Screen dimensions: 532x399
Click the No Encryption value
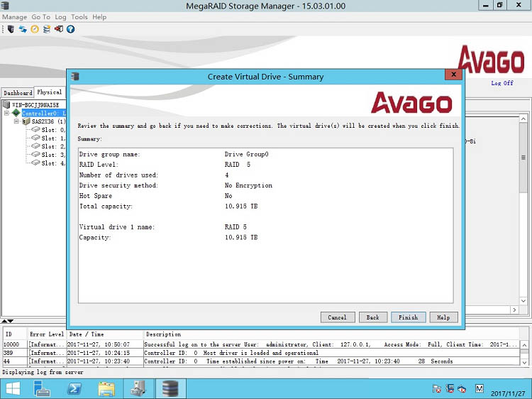point(248,185)
